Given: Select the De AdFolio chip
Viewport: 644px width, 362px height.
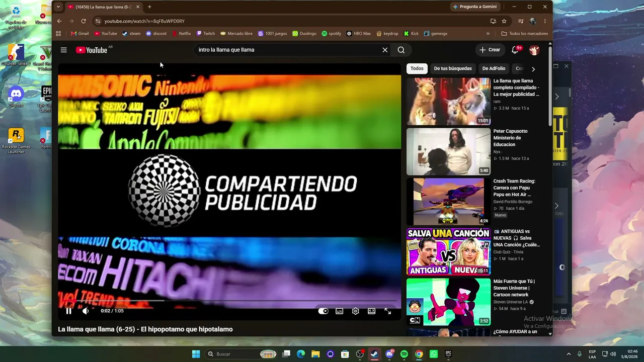Looking at the screenshot, I should pyautogui.click(x=494, y=68).
